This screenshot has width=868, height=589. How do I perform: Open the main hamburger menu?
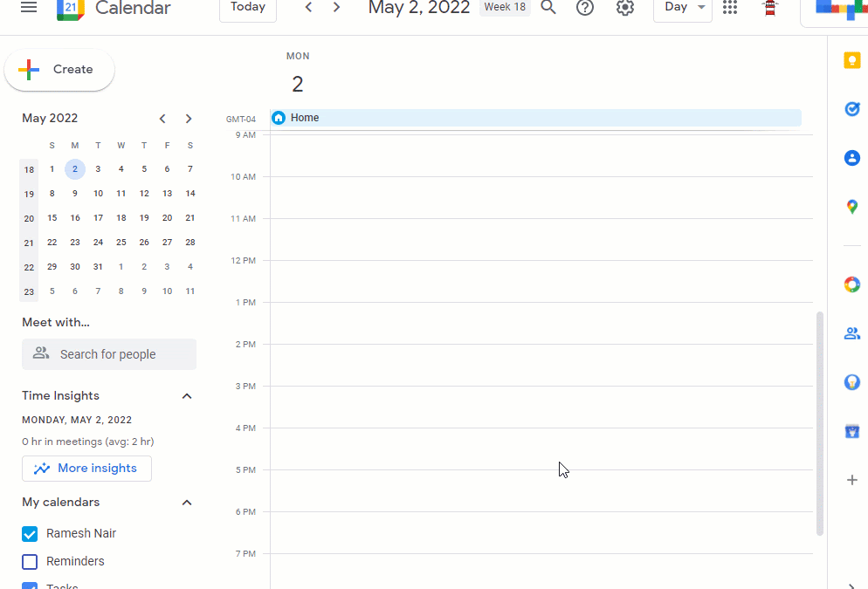click(29, 7)
